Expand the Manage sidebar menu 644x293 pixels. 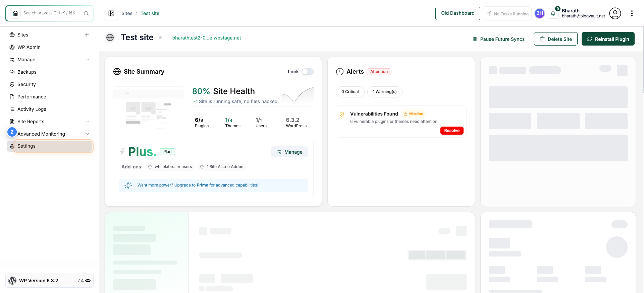click(50, 60)
